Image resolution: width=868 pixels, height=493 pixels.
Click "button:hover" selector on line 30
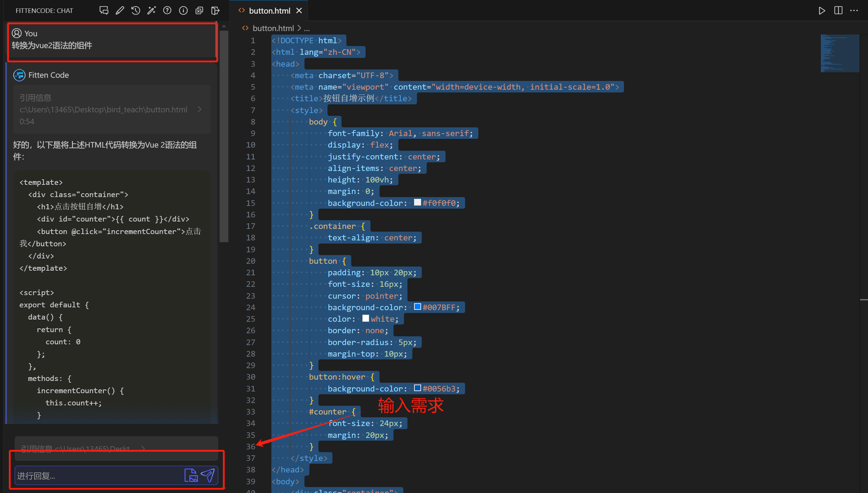pyautogui.click(x=337, y=377)
